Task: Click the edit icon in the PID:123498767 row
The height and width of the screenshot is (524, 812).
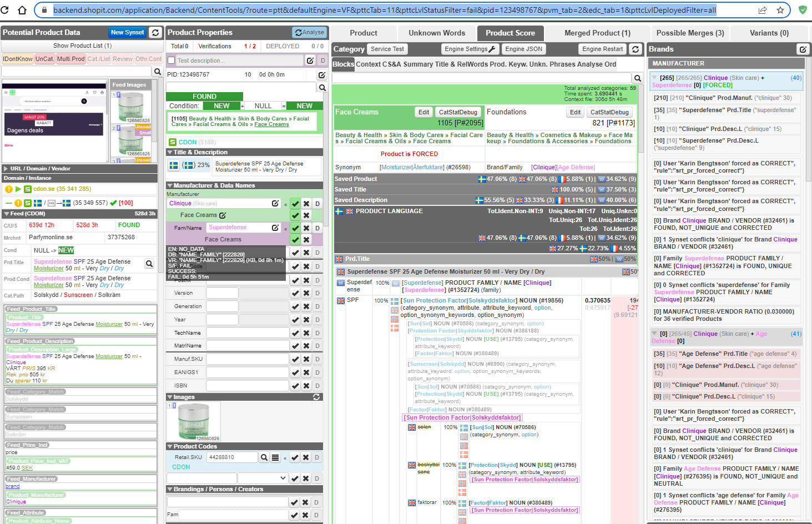Action: 322,74
